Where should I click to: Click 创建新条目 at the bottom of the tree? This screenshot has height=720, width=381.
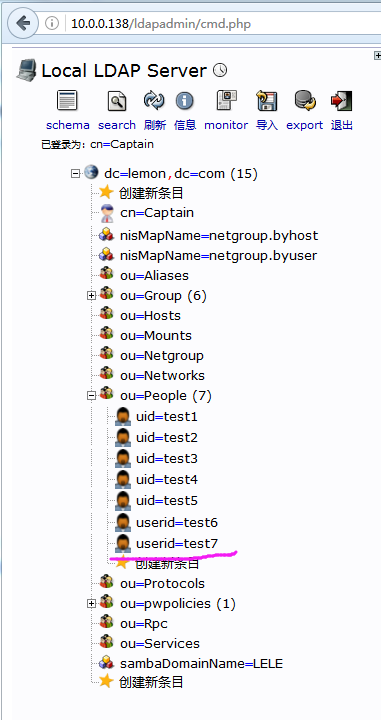[x=151, y=682]
